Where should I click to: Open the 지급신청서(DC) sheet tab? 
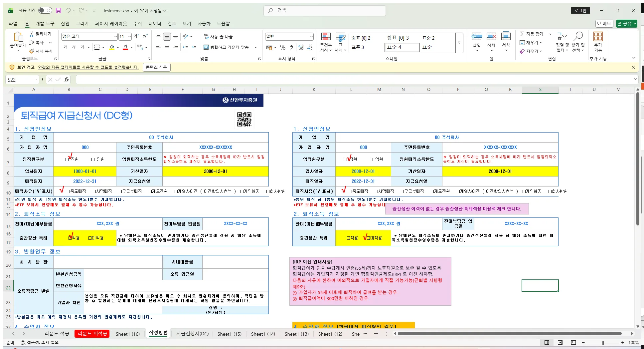click(x=192, y=334)
